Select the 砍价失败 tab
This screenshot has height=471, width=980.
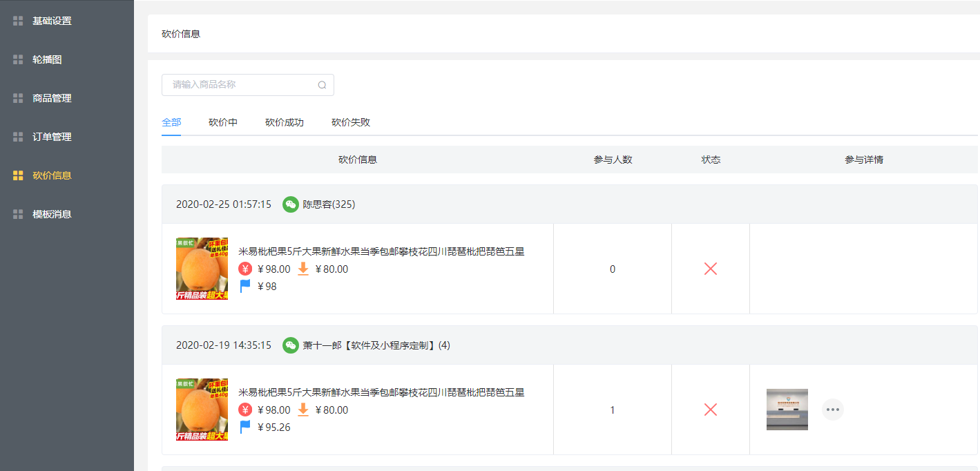pos(351,123)
